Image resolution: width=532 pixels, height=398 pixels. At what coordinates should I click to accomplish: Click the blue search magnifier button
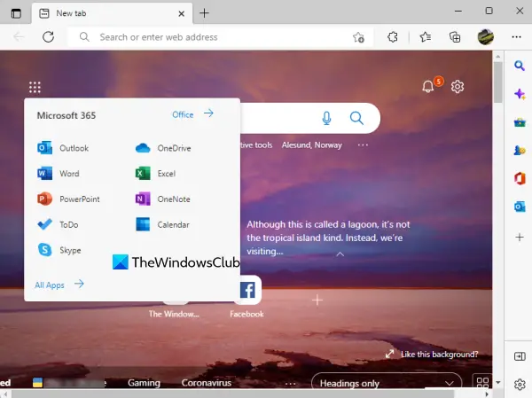click(356, 118)
